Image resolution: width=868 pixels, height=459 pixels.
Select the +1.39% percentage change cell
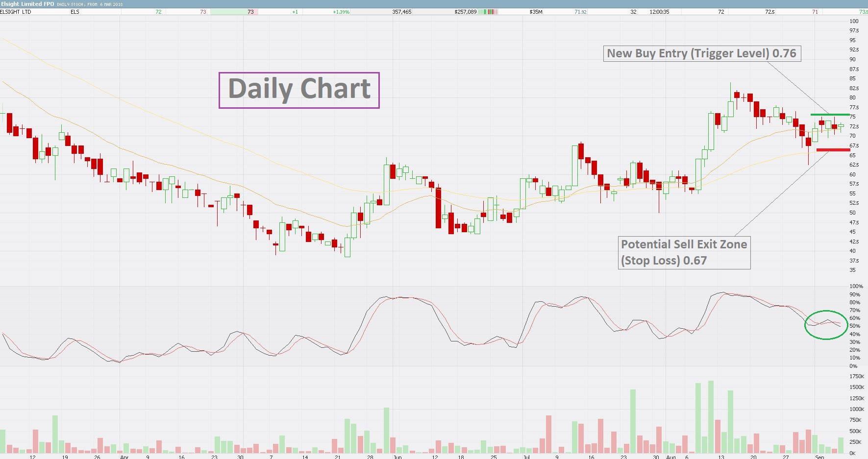[x=341, y=12]
